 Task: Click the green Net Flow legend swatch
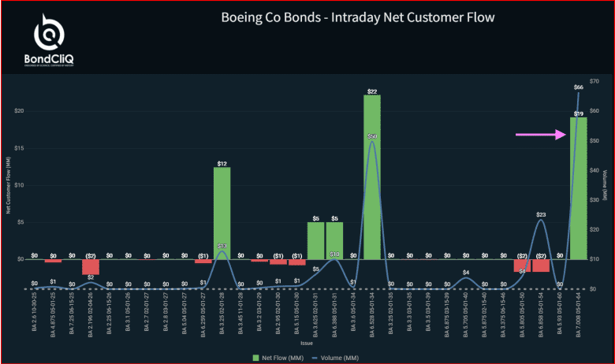coord(255,358)
